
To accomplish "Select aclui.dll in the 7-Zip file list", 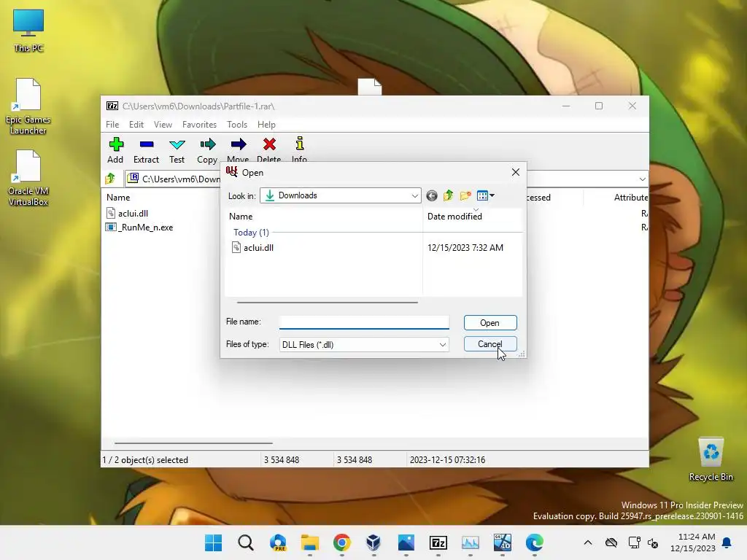I will (x=133, y=214).
